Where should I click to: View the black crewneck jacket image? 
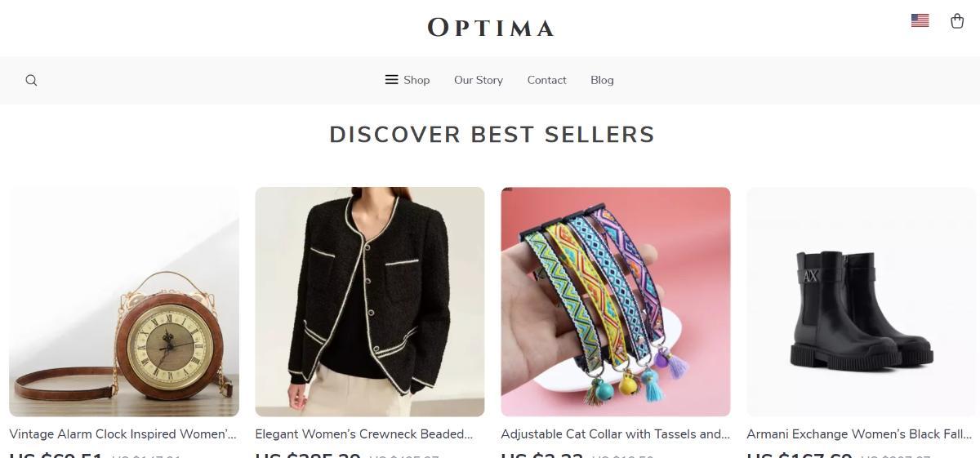coord(370,301)
